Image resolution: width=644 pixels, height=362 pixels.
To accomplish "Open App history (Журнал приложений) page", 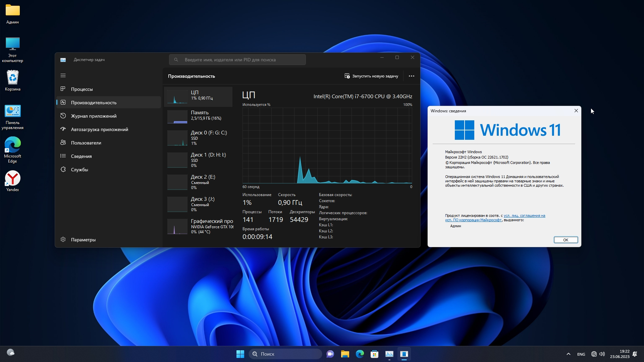I will coord(94,116).
